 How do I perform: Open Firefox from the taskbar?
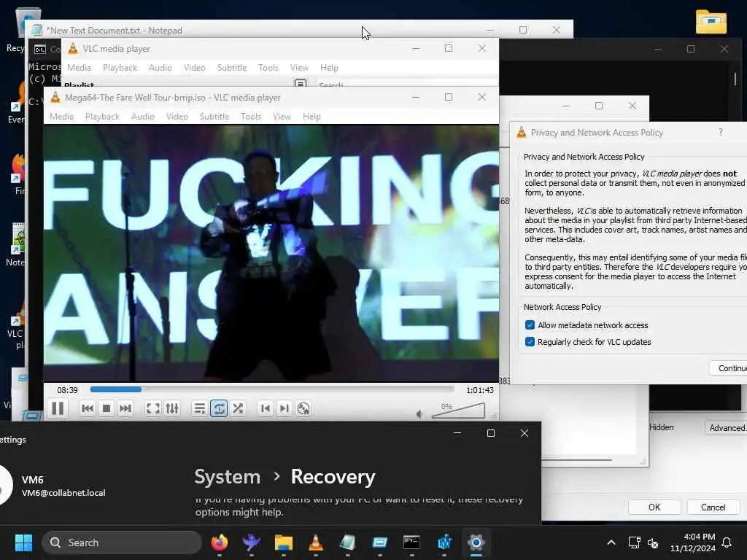(x=219, y=542)
